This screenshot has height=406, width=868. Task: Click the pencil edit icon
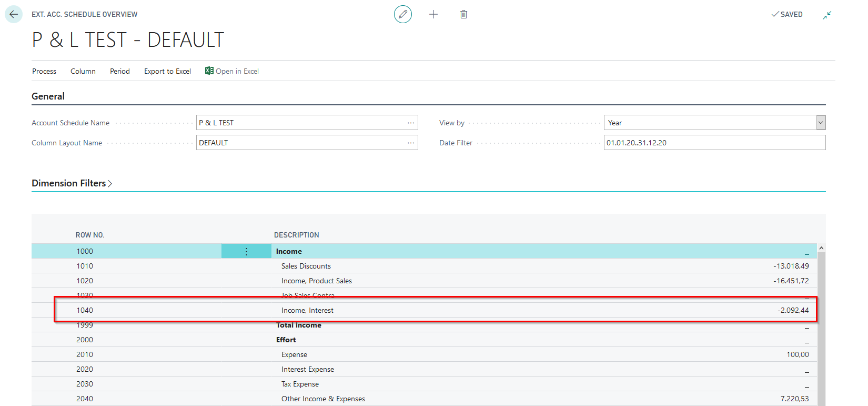pos(403,14)
